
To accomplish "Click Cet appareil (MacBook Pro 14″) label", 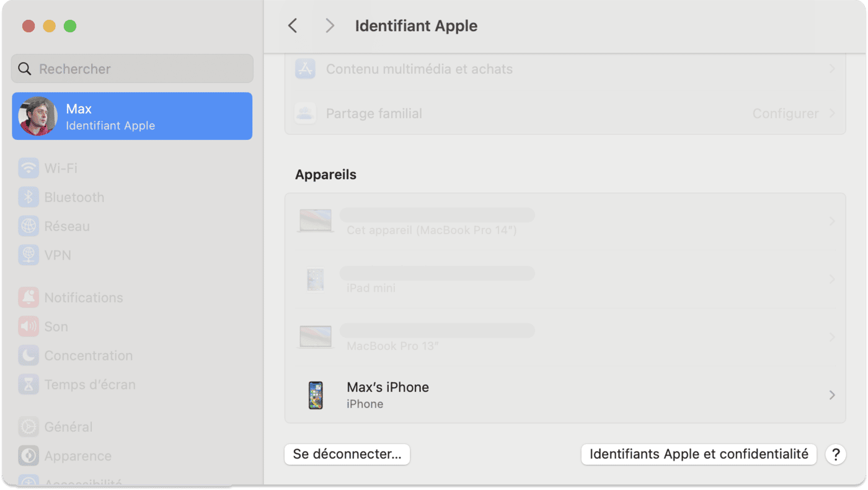I will tap(432, 230).
